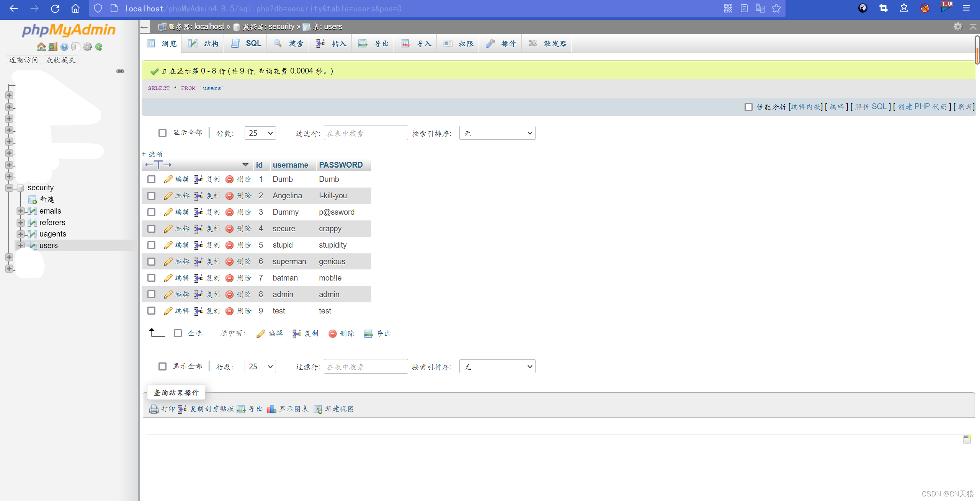Open the 搜索引排序 dropdown at bottom
Screen dimensions: 980x501
point(497,367)
